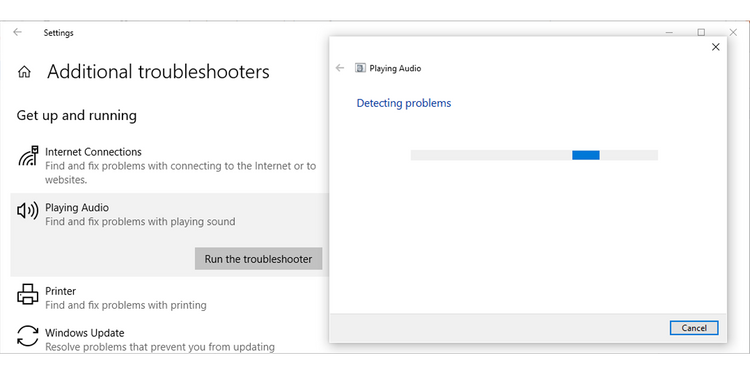Click the back arrow in troubleshooter dialog

(340, 68)
